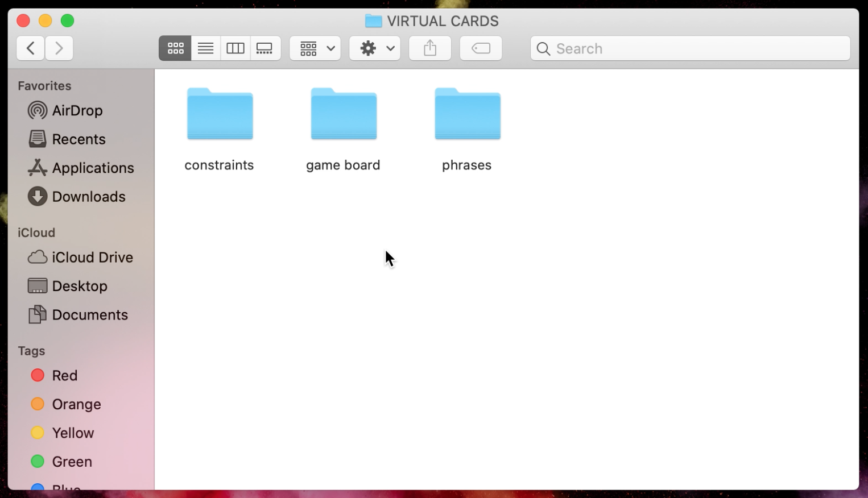Image resolution: width=868 pixels, height=498 pixels.
Task: Select the game board folder icon
Action: point(344,114)
